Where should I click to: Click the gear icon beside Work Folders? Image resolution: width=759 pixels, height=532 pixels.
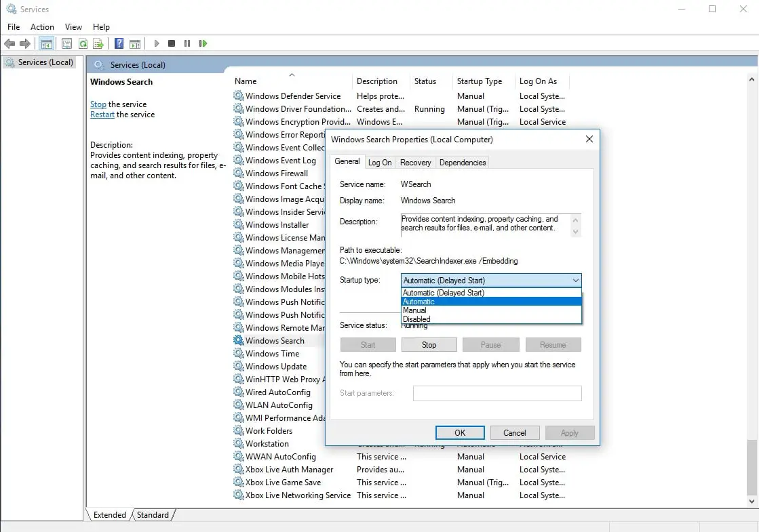coord(238,430)
